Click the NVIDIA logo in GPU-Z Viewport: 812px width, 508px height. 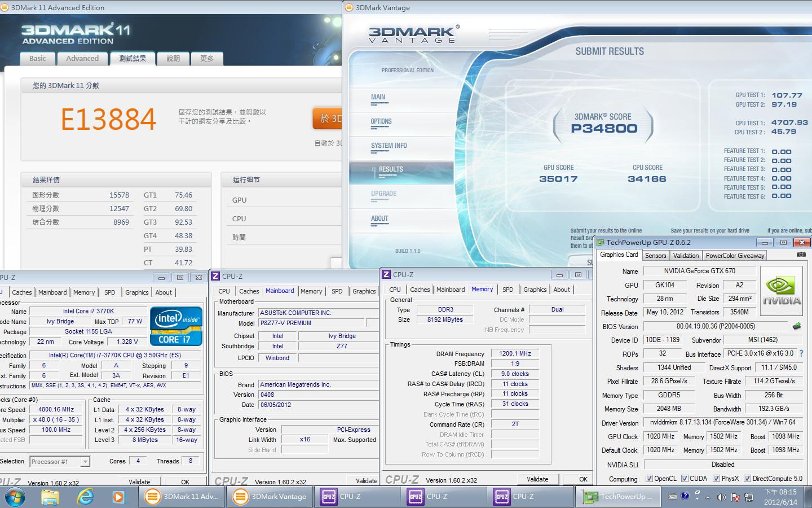coord(782,292)
